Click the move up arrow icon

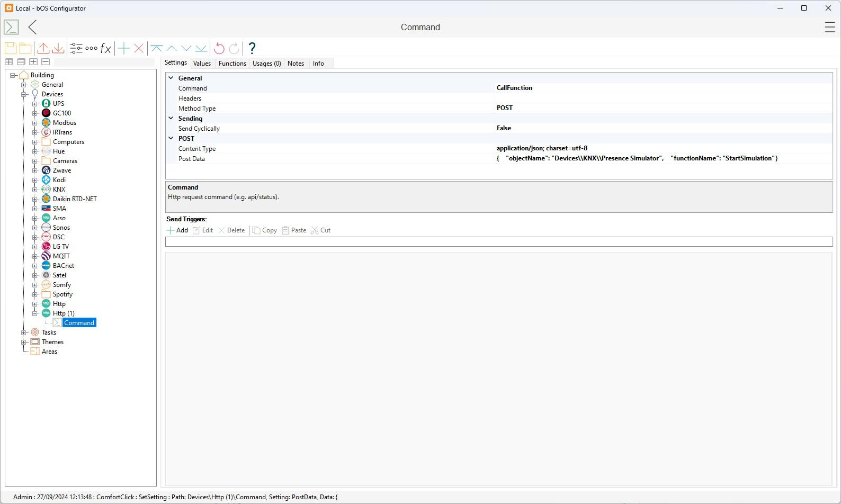(172, 48)
